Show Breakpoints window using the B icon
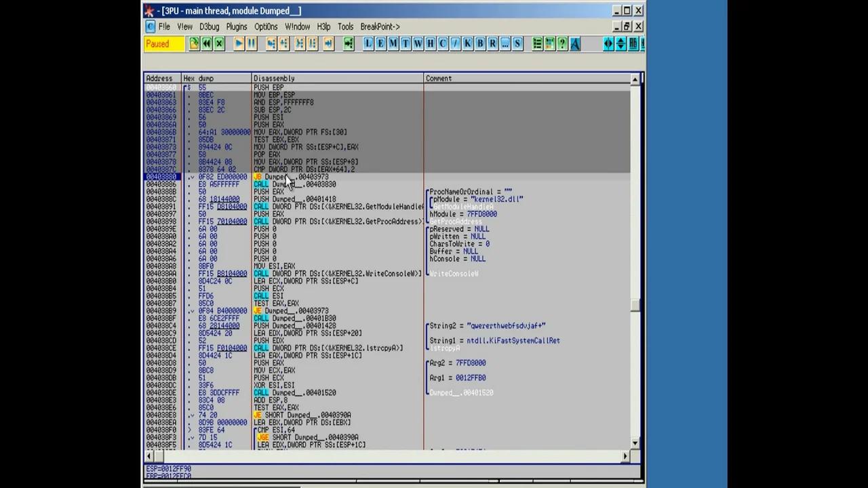868x488 pixels. 479,43
